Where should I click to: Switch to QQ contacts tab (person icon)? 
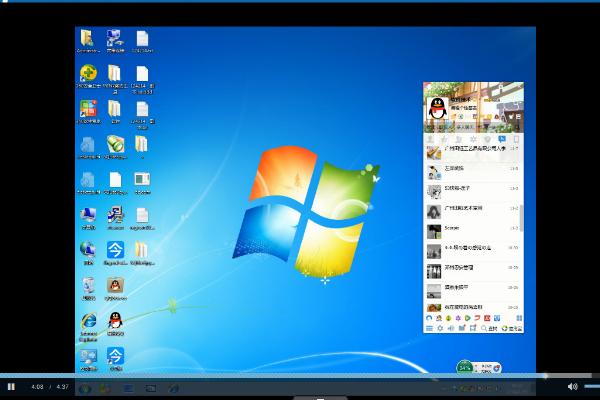coord(430,139)
